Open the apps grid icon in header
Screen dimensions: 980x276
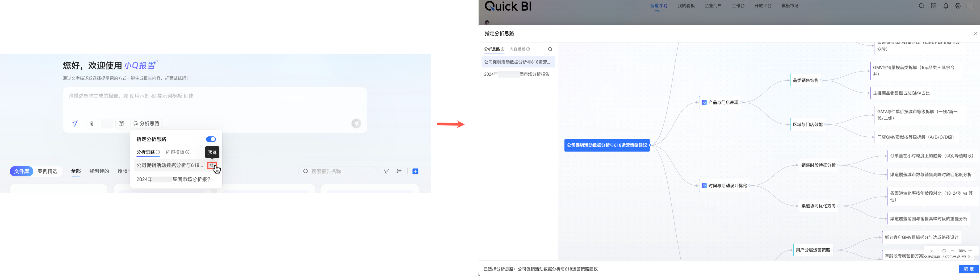(x=933, y=6)
